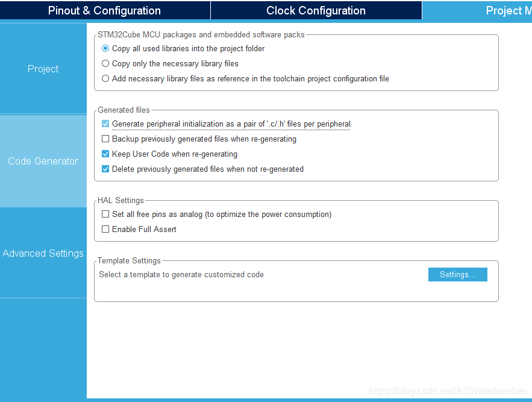Viewport: 532px width, 402px height.
Task: Check the Enable Full Assert box
Action: pyautogui.click(x=105, y=229)
